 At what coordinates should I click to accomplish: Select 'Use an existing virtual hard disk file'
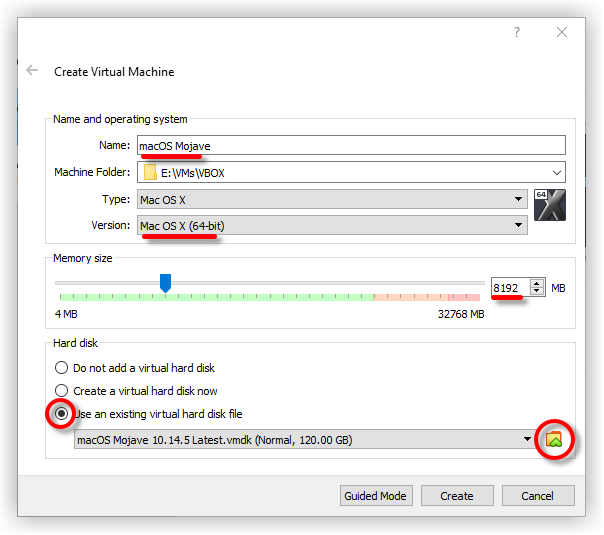pos(63,414)
